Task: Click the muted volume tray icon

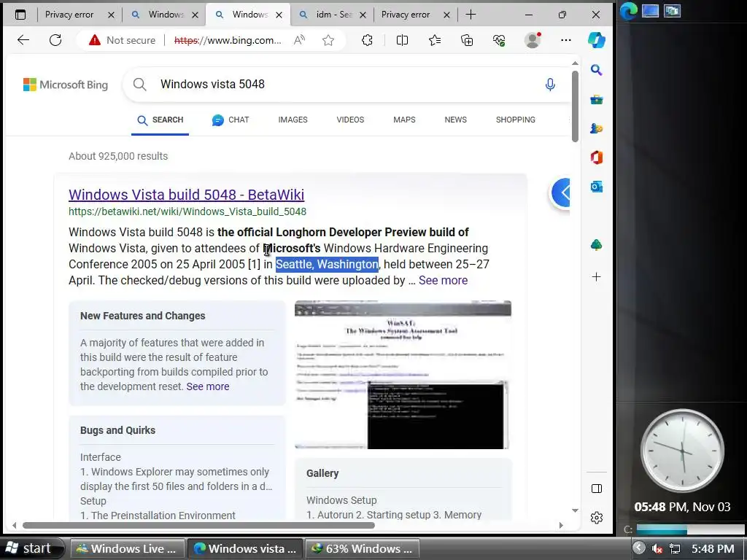Action: [x=657, y=549]
